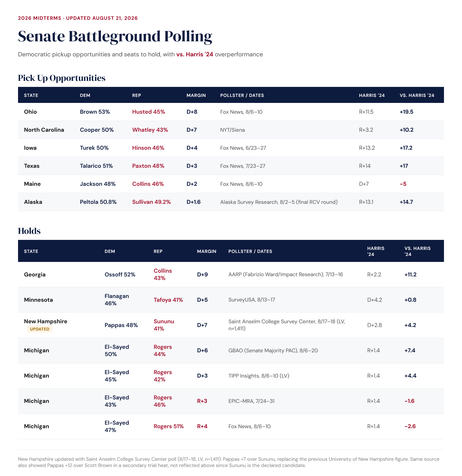Image resolution: width=462 pixels, height=476 pixels.
Task: Select the Pick Up Opportunities heading
Action: (x=62, y=78)
